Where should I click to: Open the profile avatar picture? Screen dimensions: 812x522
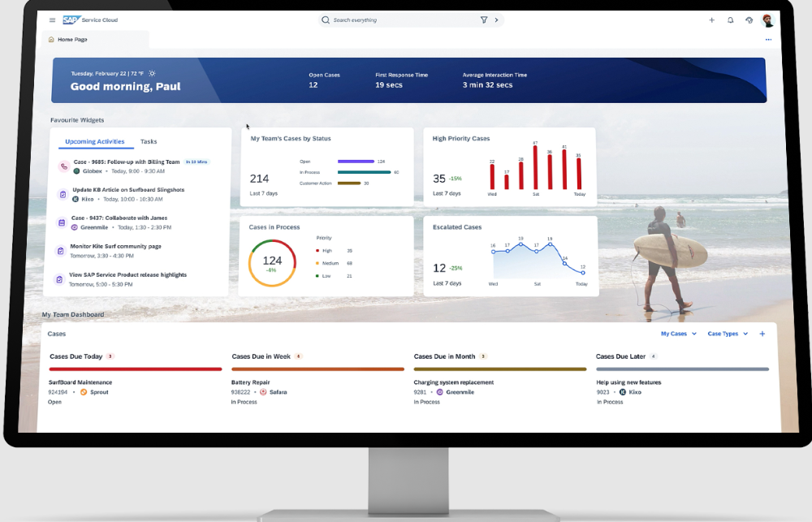coord(768,19)
